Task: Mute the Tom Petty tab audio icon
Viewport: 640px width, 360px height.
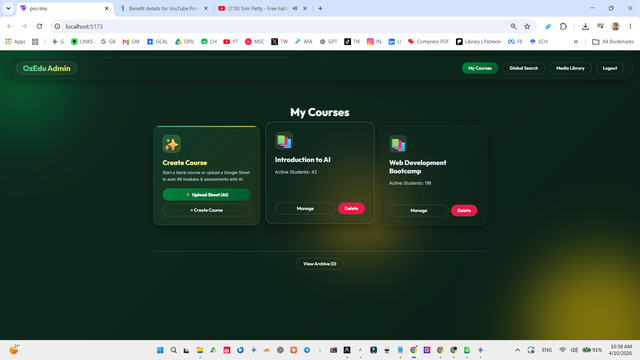Action: pyautogui.click(x=295, y=8)
